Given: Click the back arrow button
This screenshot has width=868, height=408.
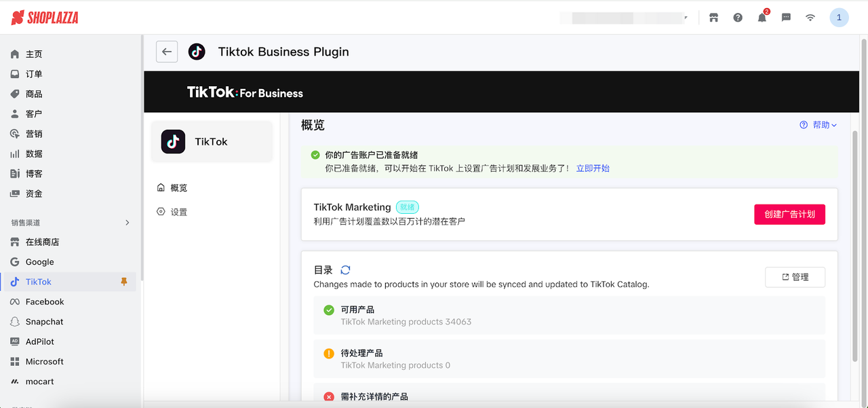Looking at the screenshot, I should [x=167, y=52].
